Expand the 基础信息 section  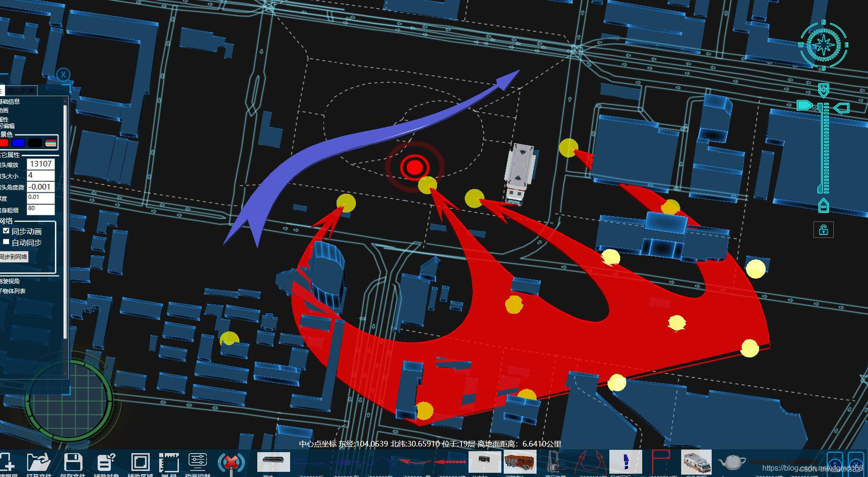[x=10, y=101]
